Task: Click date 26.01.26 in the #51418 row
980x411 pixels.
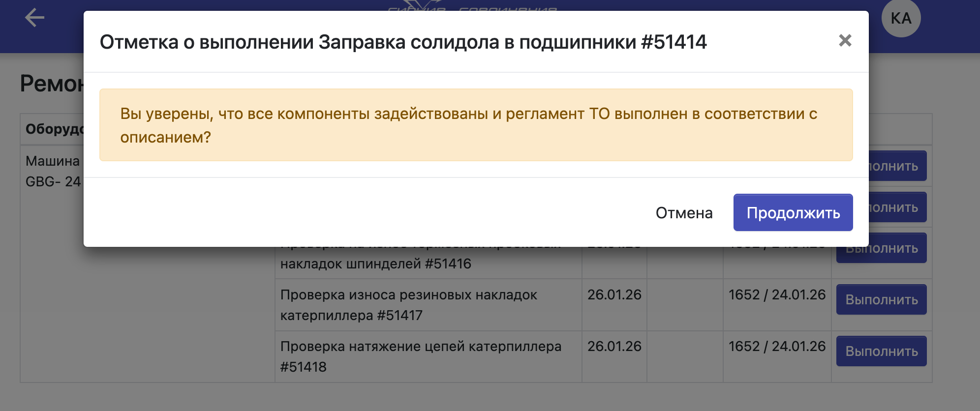Action: point(614,347)
